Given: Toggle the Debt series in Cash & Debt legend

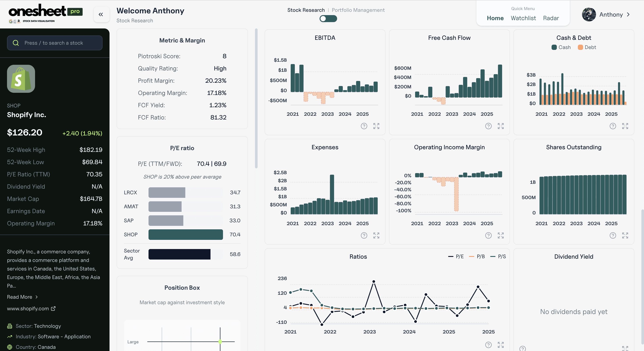Looking at the screenshot, I should pyautogui.click(x=587, y=47).
